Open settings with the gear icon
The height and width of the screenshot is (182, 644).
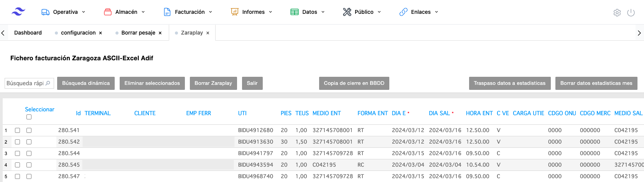point(617,13)
